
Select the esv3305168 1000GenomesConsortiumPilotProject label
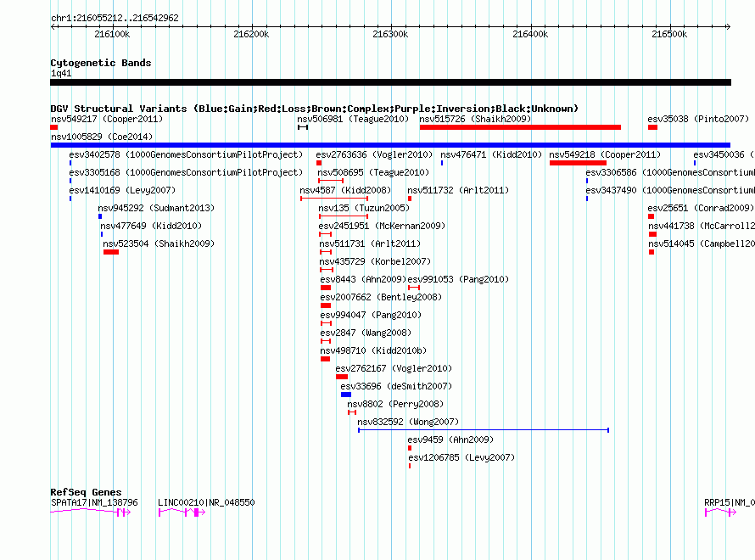[x=186, y=172]
